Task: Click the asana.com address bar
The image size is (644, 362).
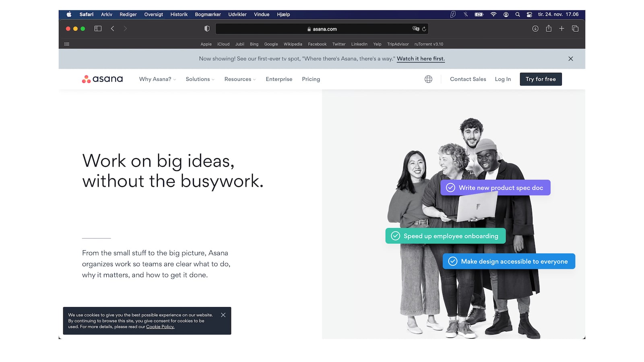Action: (322, 29)
